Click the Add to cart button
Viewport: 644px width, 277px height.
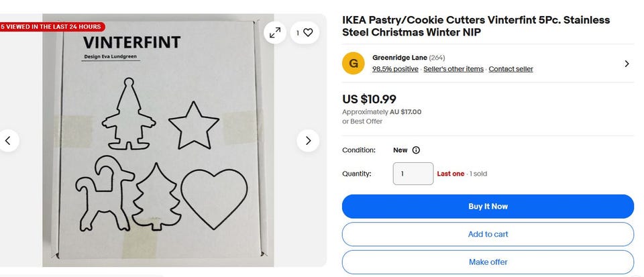click(x=488, y=234)
